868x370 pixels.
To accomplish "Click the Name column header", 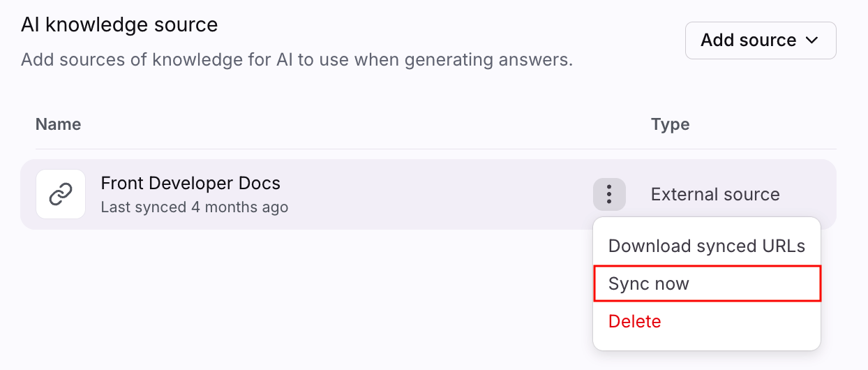I will (x=58, y=124).
